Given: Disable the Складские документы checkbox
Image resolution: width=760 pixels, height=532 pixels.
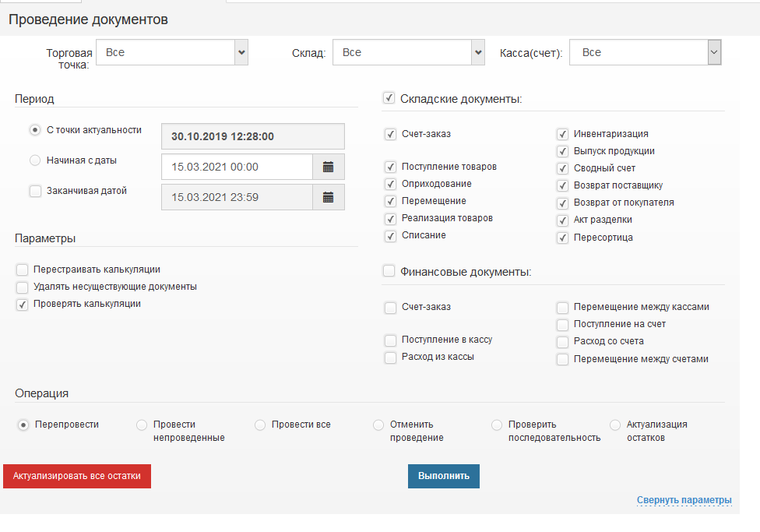Looking at the screenshot, I should (389, 97).
